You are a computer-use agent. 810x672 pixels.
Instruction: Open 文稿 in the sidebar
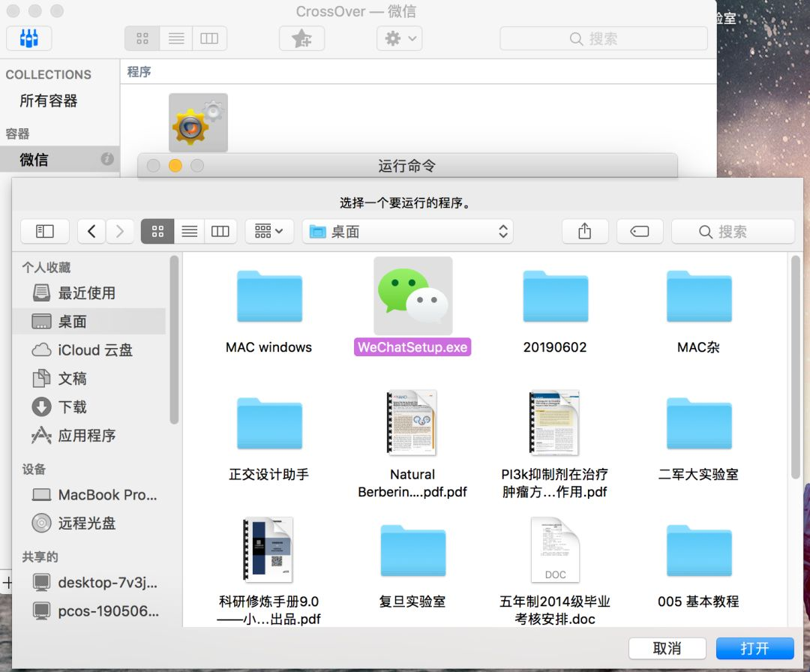click(88, 379)
